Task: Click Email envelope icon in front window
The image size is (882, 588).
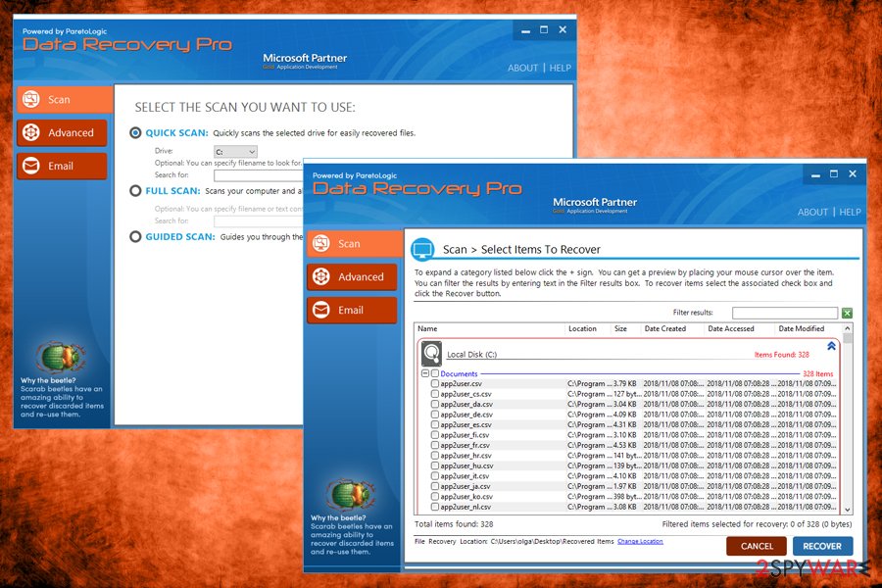Action: coord(321,310)
